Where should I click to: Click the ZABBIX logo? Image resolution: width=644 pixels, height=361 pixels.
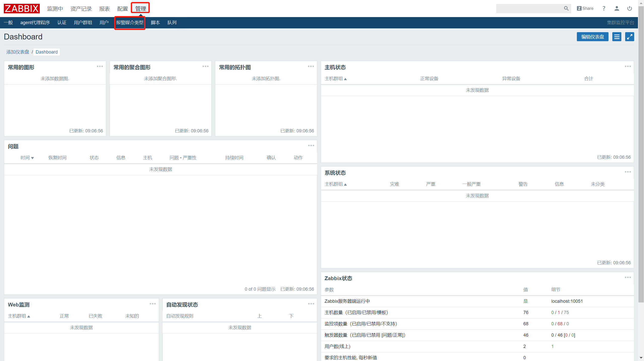point(22,9)
